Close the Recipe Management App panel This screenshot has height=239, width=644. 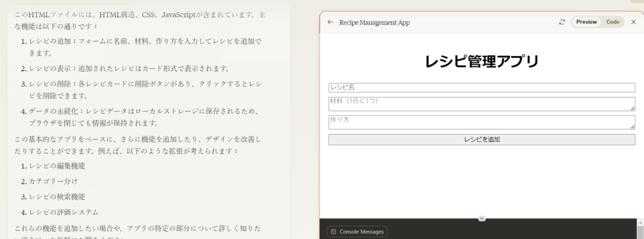(x=633, y=22)
